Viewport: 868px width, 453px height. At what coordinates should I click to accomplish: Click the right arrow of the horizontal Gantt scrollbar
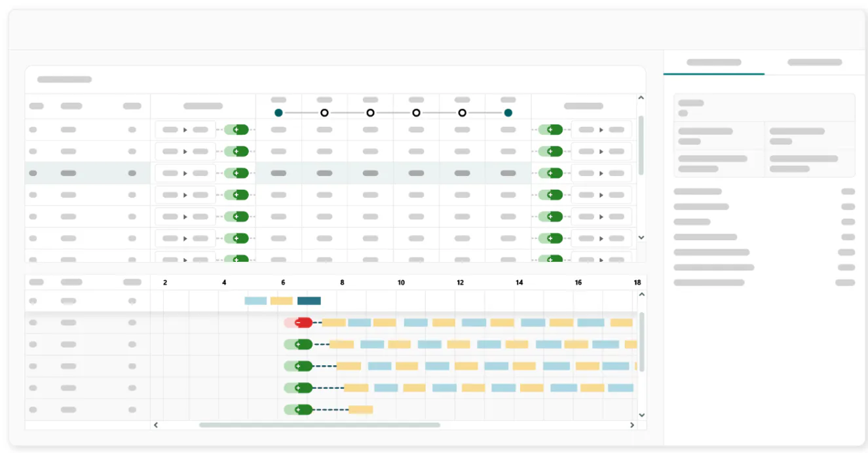(632, 425)
